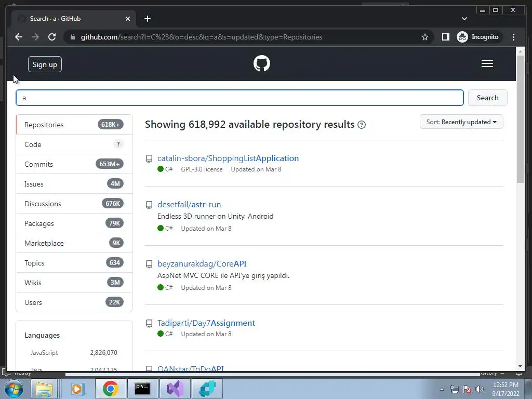Switch to Chrome in the taskbar
This screenshot has width=532, height=399.
[x=110, y=389]
